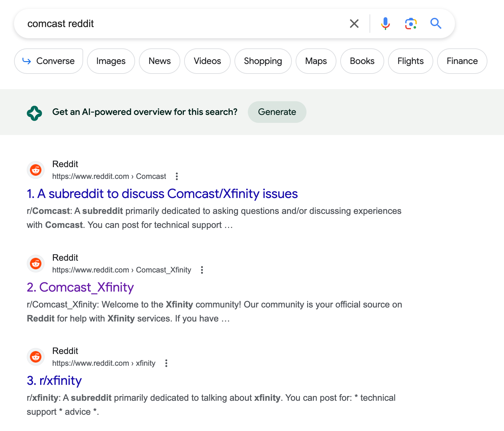Switch to the News filter
This screenshot has height=431, width=504.
click(160, 61)
